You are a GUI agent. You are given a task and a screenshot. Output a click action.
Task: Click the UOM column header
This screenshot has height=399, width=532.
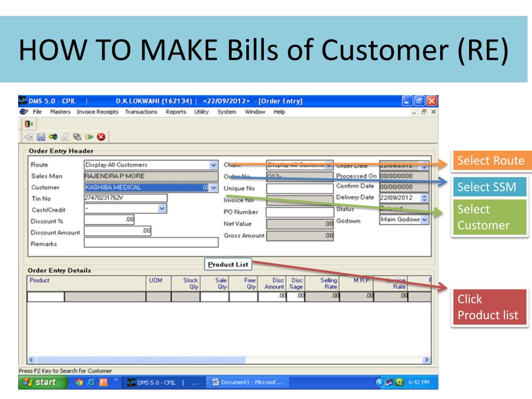(158, 284)
